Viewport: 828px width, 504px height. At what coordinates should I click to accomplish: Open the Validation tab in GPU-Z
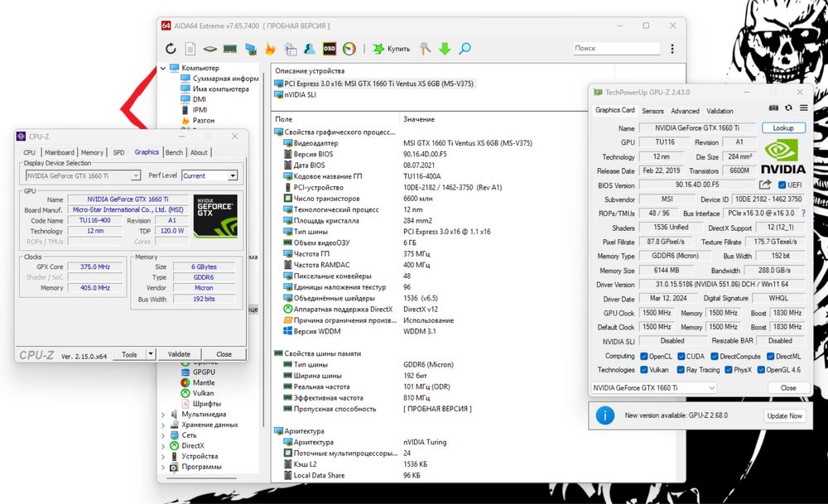point(720,111)
